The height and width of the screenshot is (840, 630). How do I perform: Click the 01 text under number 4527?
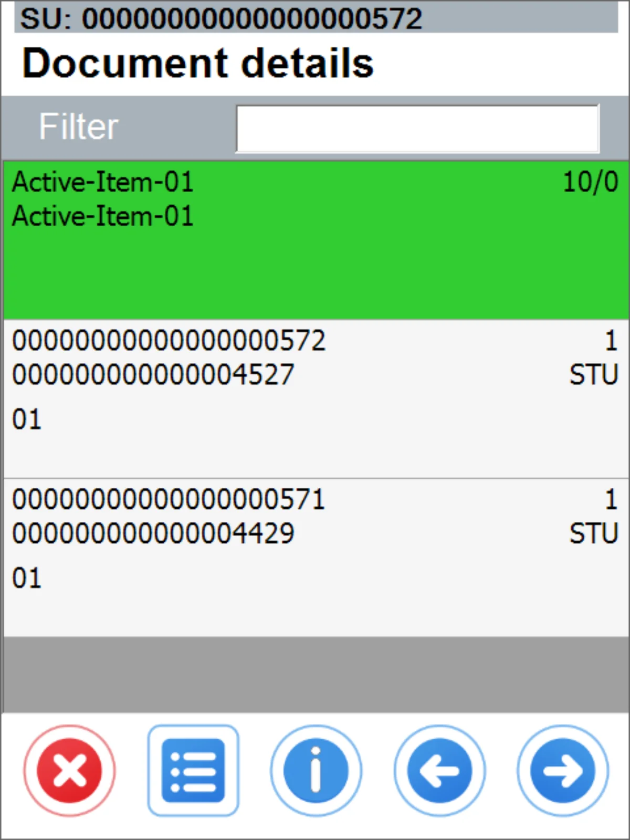tap(27, 420)
